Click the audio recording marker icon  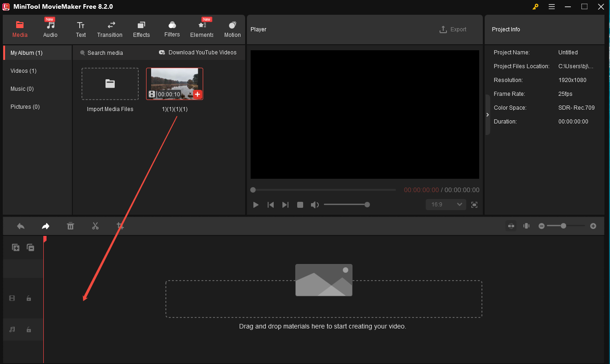[x=526, y=226]
